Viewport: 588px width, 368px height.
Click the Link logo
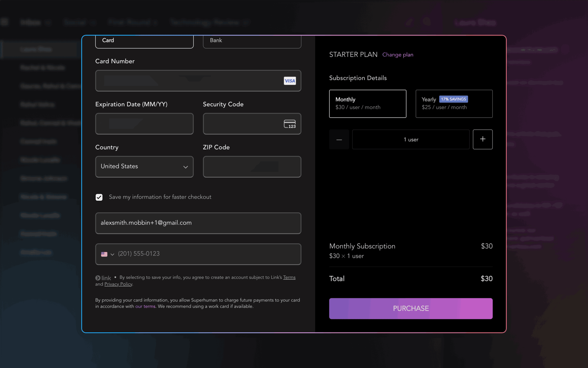click(x=103, y=278)
